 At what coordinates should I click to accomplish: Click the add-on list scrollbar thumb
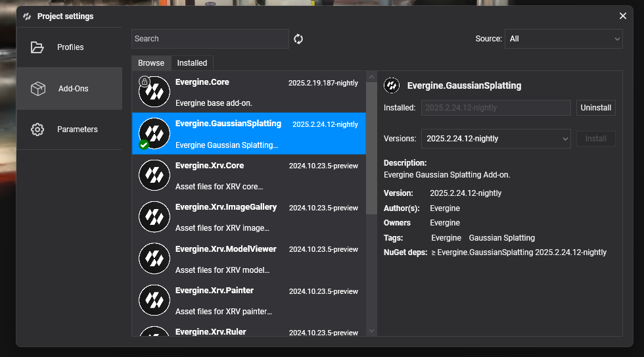tap(371, 145)
